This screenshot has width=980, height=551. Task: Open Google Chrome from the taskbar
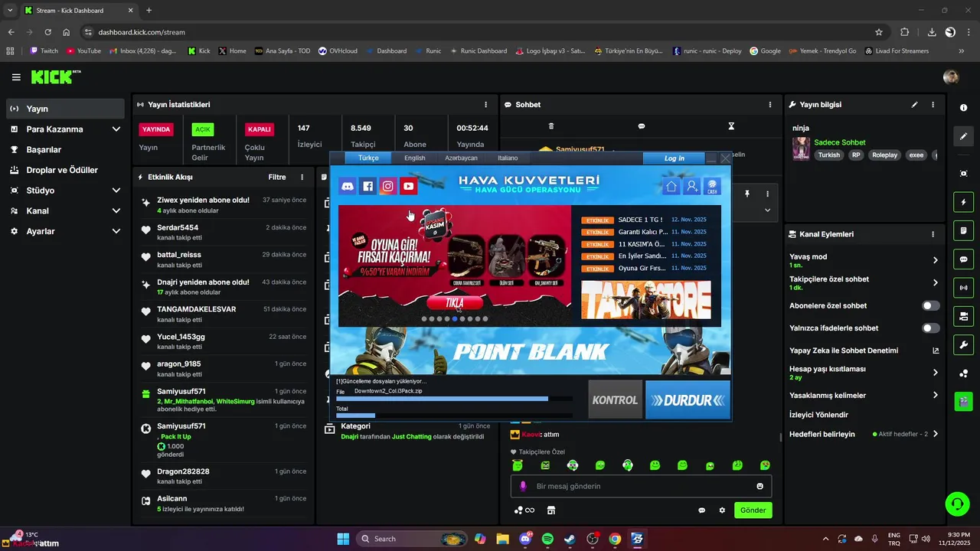(615, 539)
